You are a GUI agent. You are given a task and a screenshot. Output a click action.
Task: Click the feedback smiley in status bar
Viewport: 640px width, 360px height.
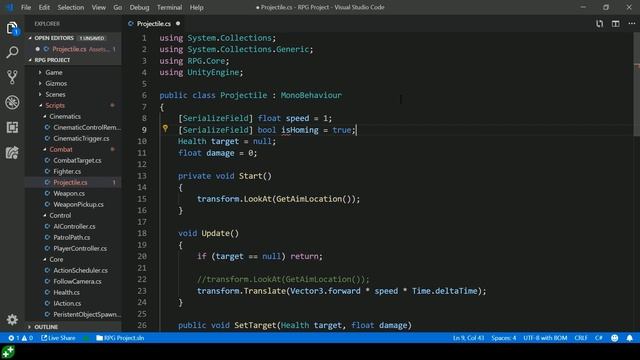614,338
